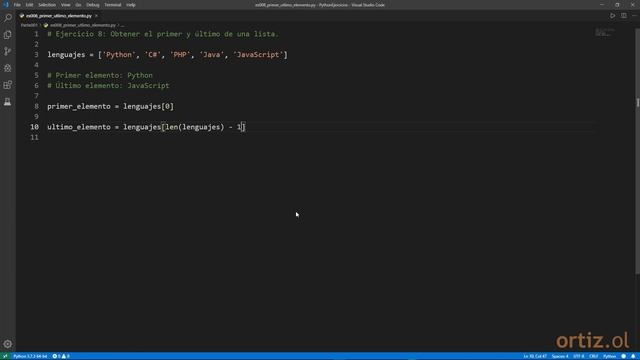
Task: Click the 'Python' string in list
Action: [x=119, y=55]
